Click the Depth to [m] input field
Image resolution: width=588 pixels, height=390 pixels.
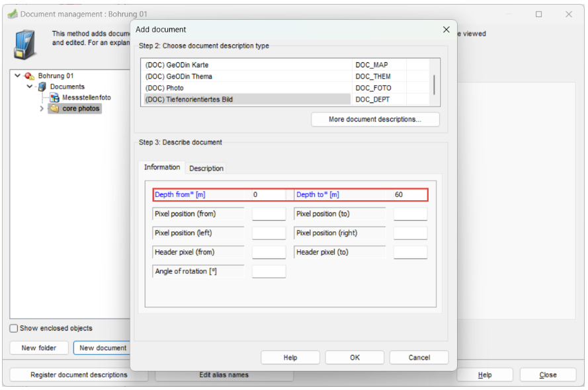coord(409,195)
